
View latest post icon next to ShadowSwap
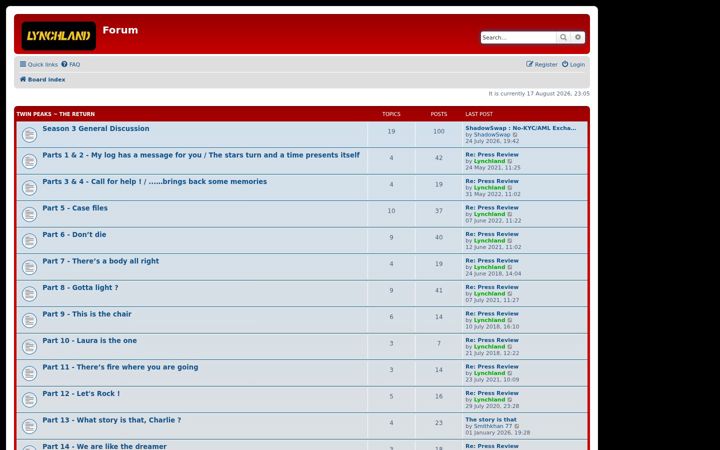click(515, 135)
